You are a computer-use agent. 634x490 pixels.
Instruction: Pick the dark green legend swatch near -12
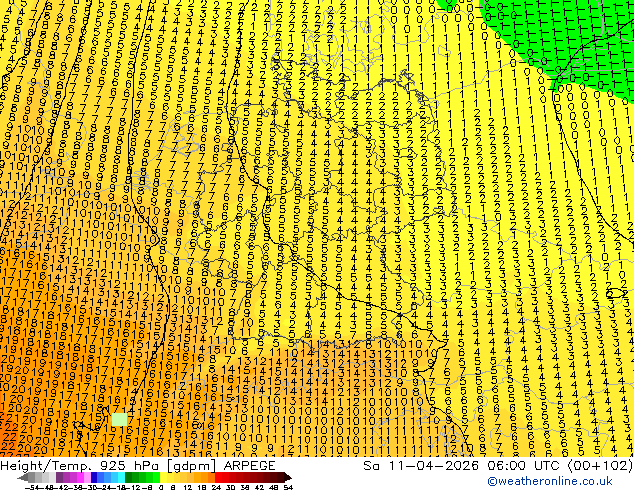129,477
